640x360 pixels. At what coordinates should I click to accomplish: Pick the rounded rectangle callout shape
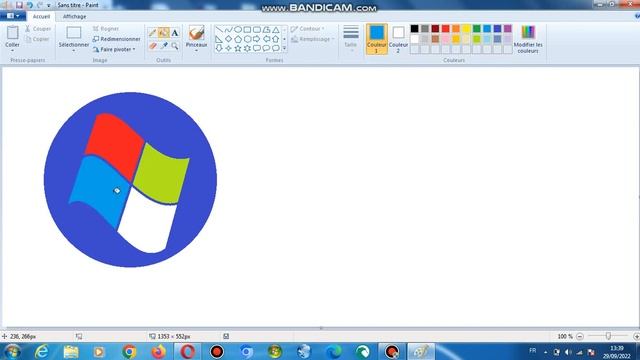click(x=257, y=49)
